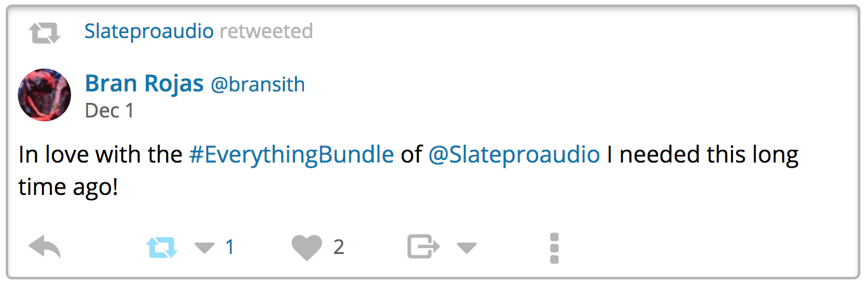Open the dropdown arrow next to retweet
This screenshot has height=287, width=868.
point(204,248)
